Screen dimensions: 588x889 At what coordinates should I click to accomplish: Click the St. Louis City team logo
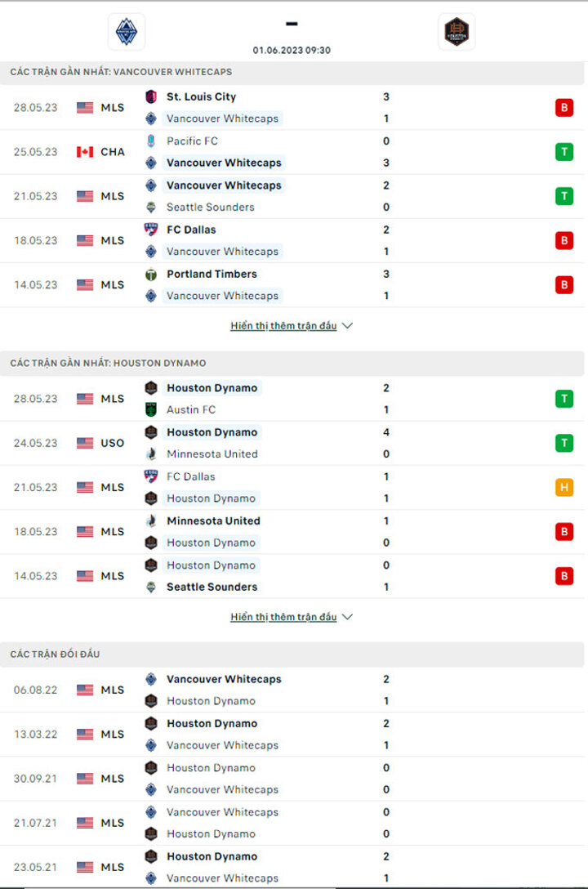[x=151, y=97]
